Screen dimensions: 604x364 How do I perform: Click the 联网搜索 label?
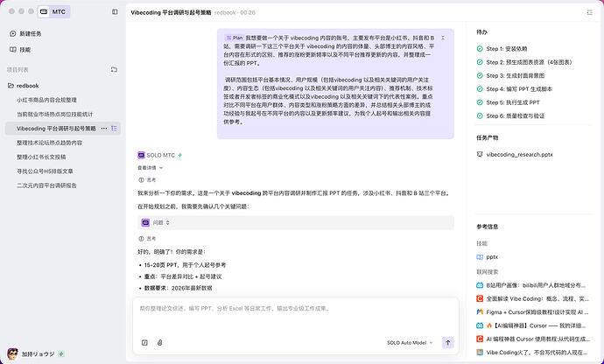point(488,272)
